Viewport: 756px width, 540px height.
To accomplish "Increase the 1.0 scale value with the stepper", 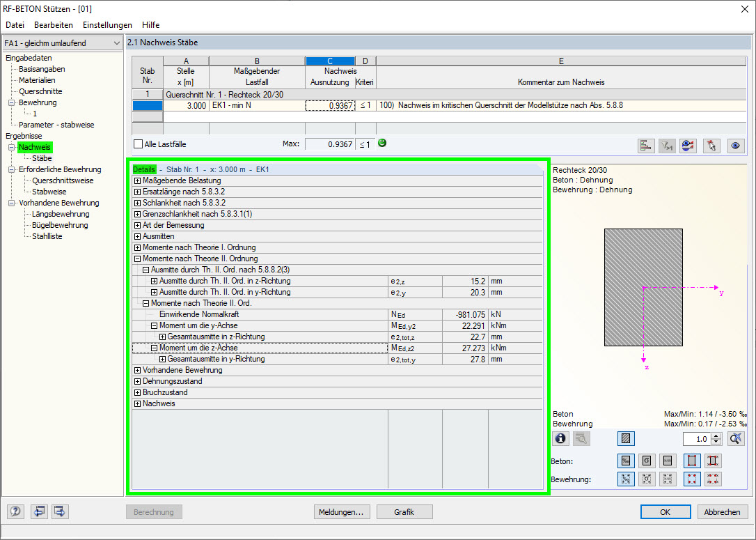I will click(x=716, y=435).
